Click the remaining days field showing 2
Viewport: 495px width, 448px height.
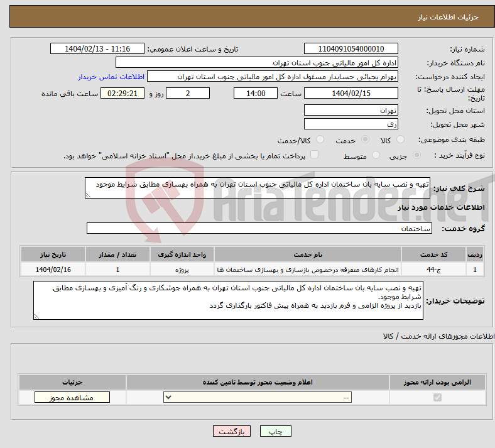pyautogui.click(x=188, y=93)
